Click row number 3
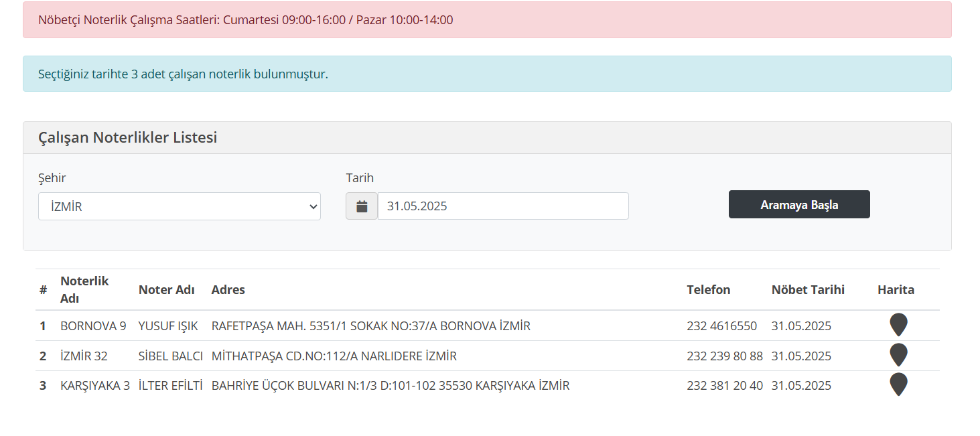 coord(43,386)
